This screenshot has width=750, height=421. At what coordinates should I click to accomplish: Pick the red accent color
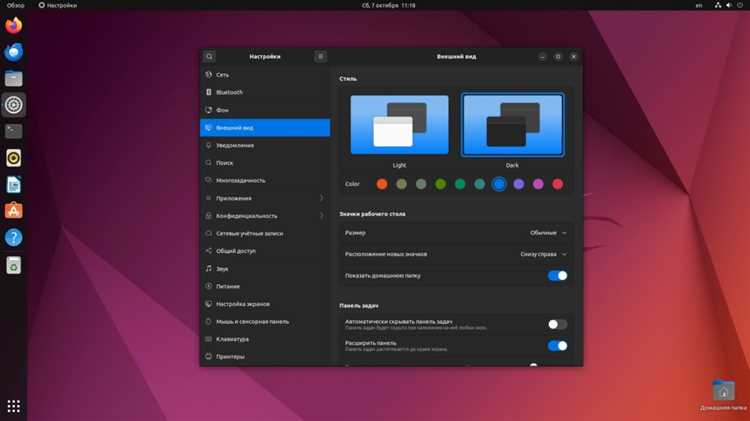[x=558, y=184]
